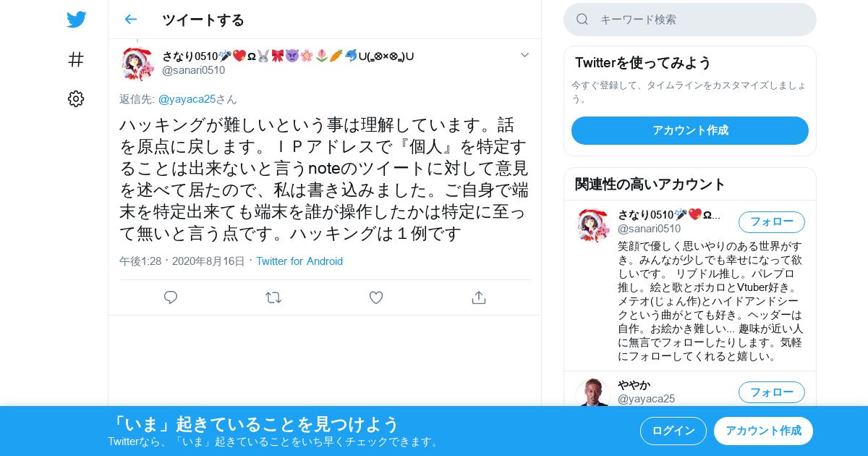Image resolution: width=868 pixels, height=456 pixels.
Task: Click the アカウント作成 button in the signup panel
Action: (x=690, y=130)
